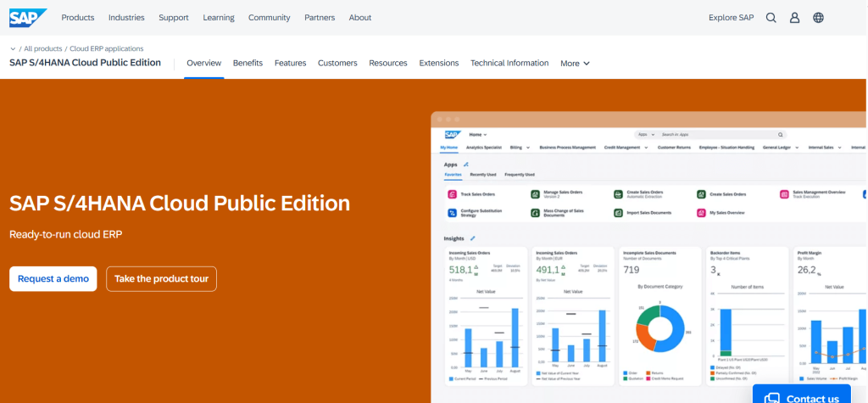Open the Community menu

coord(269,18)
